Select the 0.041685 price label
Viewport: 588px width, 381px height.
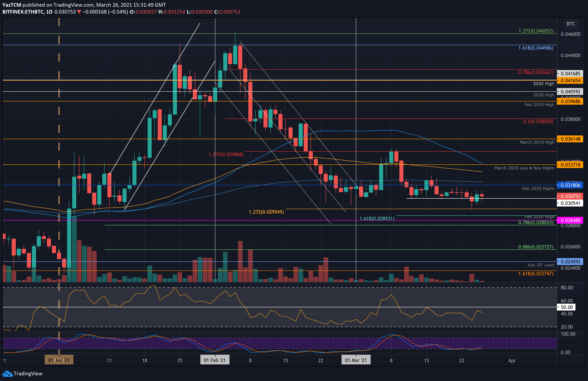click(570, 73)
